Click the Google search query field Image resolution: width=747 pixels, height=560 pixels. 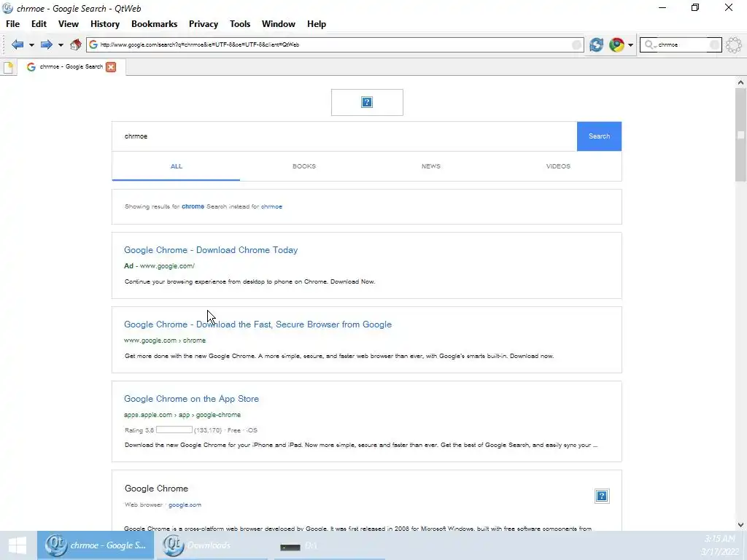[x=344, y=136]
